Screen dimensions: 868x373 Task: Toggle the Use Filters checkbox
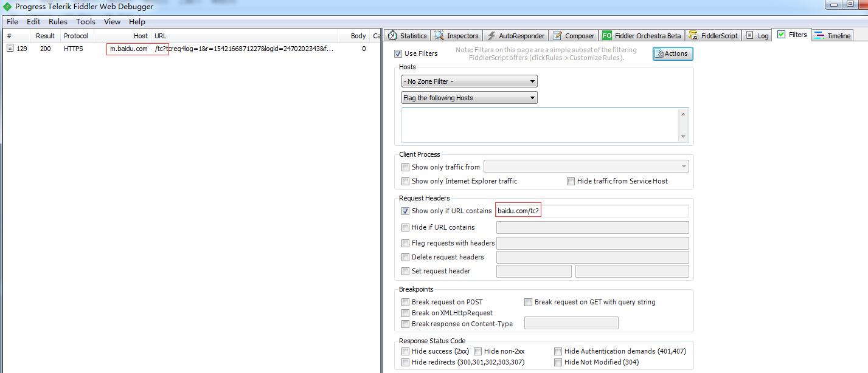(x=398, y=53)
